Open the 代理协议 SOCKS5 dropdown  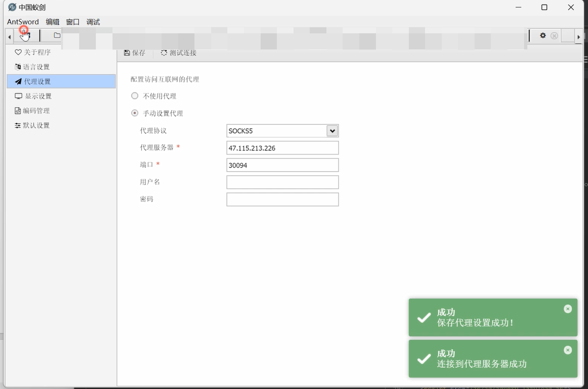282,131
